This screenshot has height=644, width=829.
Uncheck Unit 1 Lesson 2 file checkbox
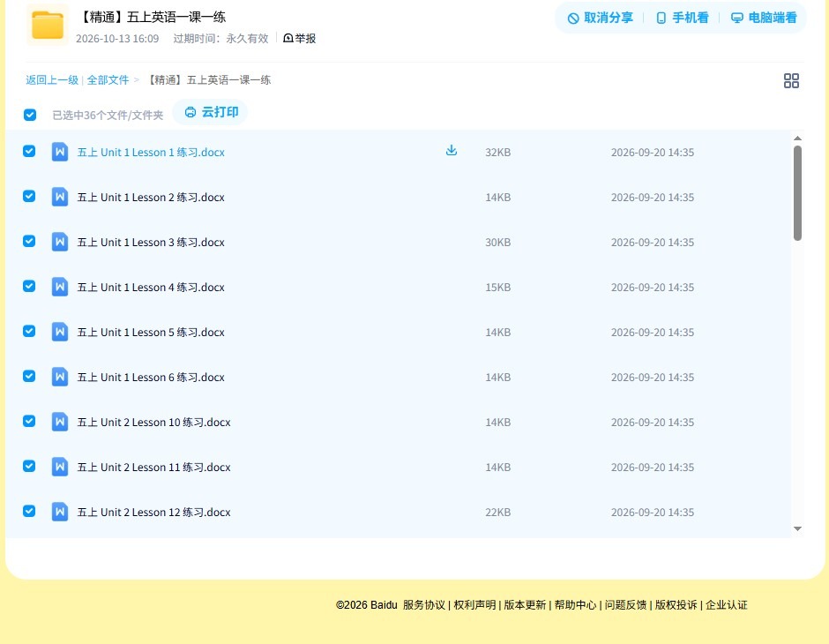coord(29,196)
